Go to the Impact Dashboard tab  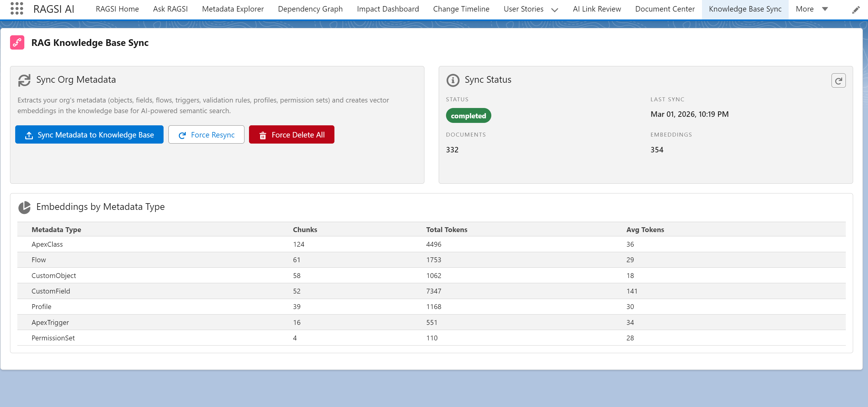coord(388,9)
